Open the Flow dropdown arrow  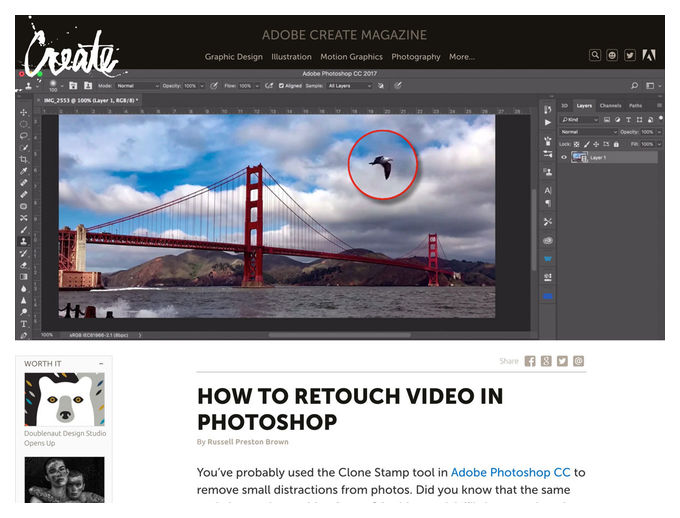(x=257, y=86)
